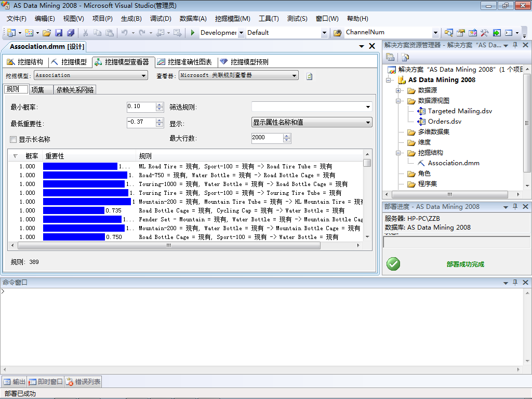Collapse the 数据源视图 folder node

click(x=398, y=101)
